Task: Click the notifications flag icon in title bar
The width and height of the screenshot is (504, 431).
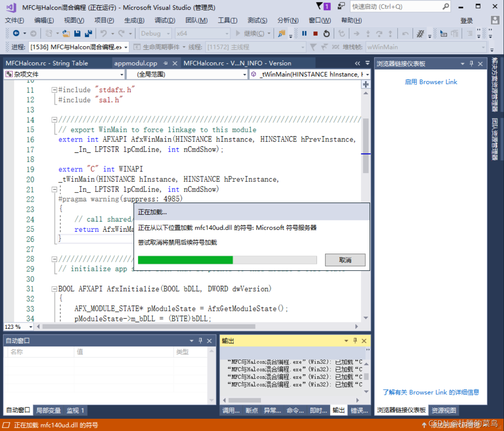Action: (x=323, y=6)
